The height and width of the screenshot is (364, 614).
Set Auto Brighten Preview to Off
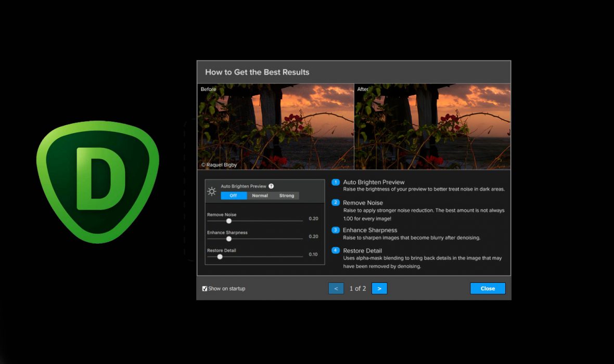tap(233, 196)
